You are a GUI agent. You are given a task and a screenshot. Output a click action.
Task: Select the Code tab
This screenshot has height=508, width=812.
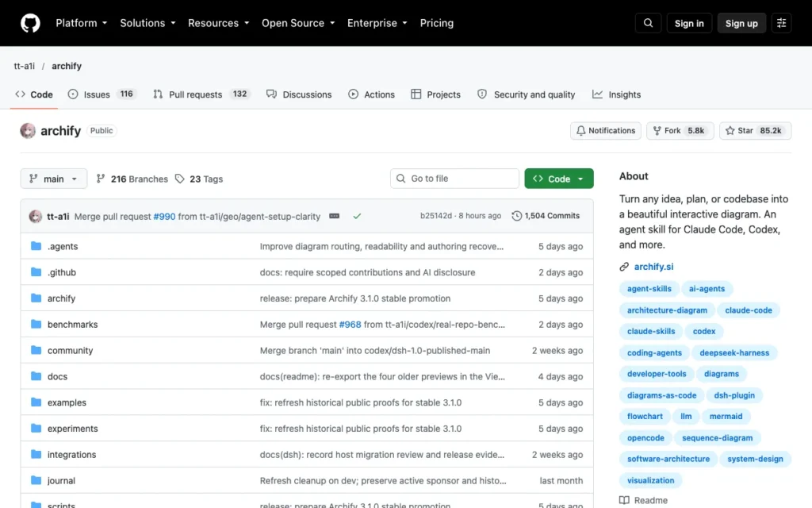[x=34, y=94]
